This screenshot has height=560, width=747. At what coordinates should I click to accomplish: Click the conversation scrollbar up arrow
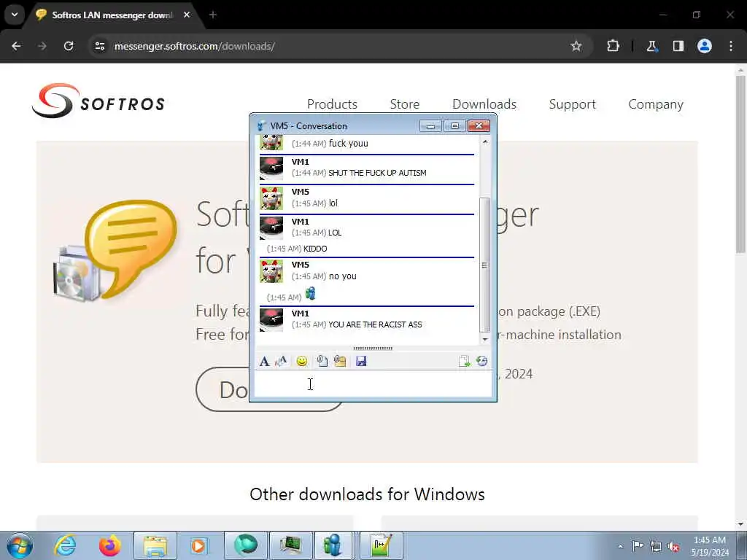[x=485, y=141]
